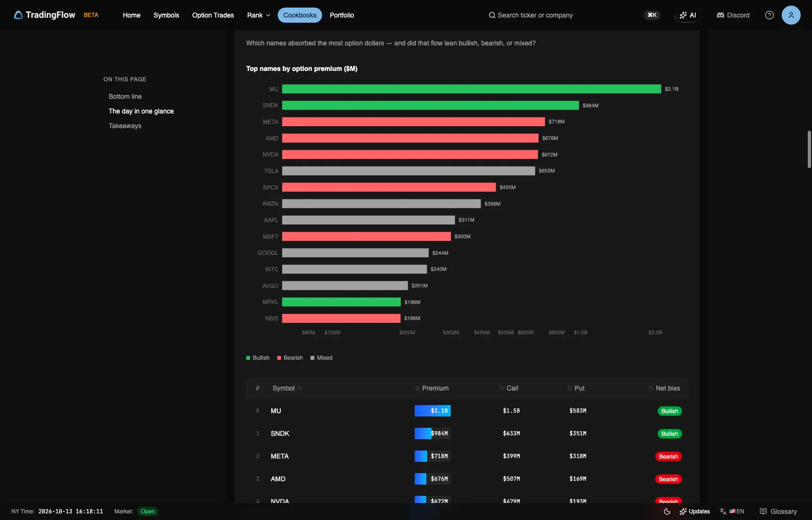Toggle Mixed legend series

(321, 358)
